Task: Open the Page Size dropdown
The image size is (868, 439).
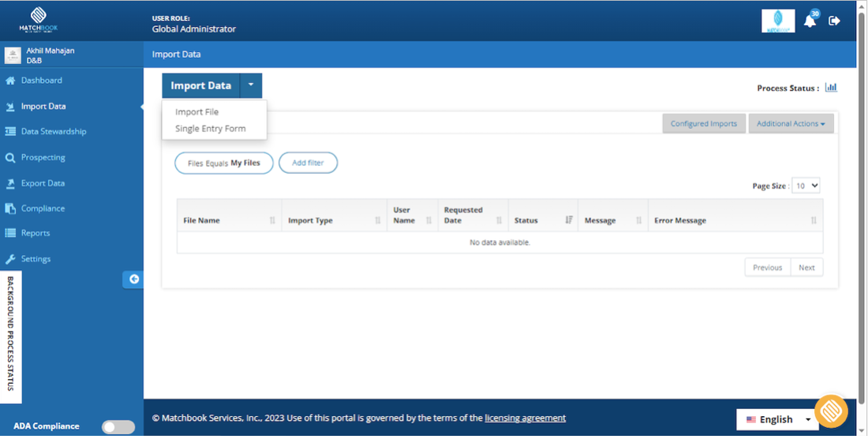Action: (x=806, y=186)
